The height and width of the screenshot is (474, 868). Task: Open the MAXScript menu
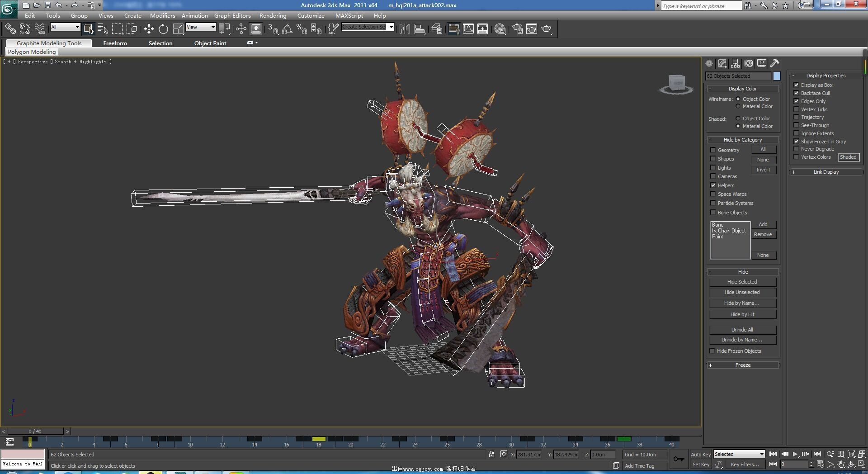coord(349,15)
